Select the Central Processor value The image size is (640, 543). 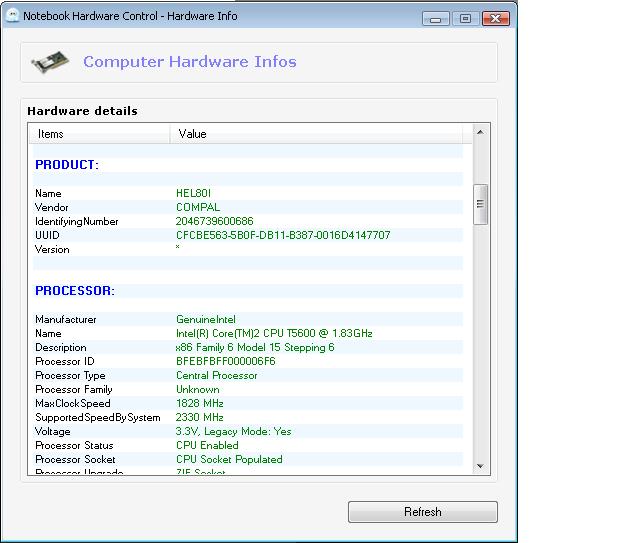coord(217,375)
